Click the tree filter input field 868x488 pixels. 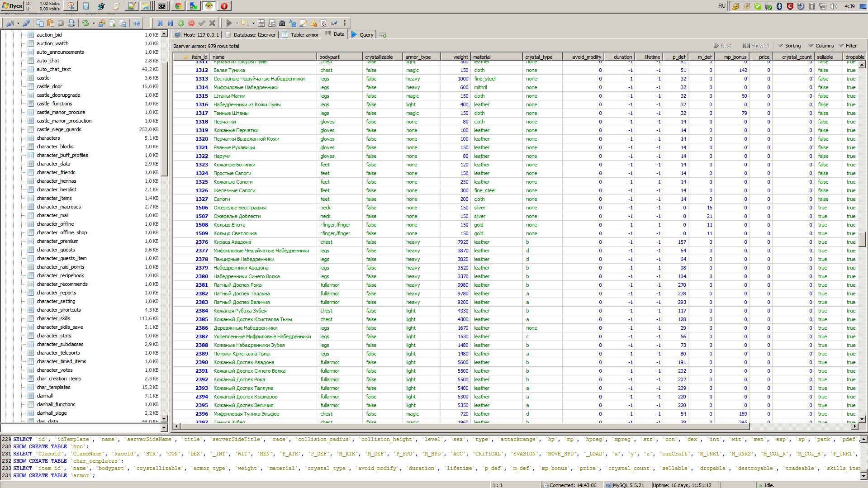80,428
